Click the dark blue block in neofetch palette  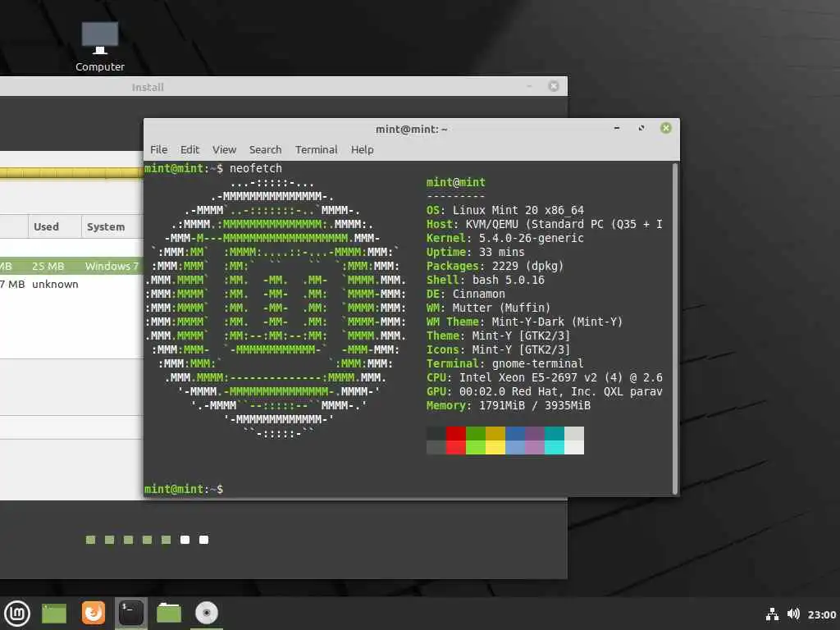pos(515,433)
